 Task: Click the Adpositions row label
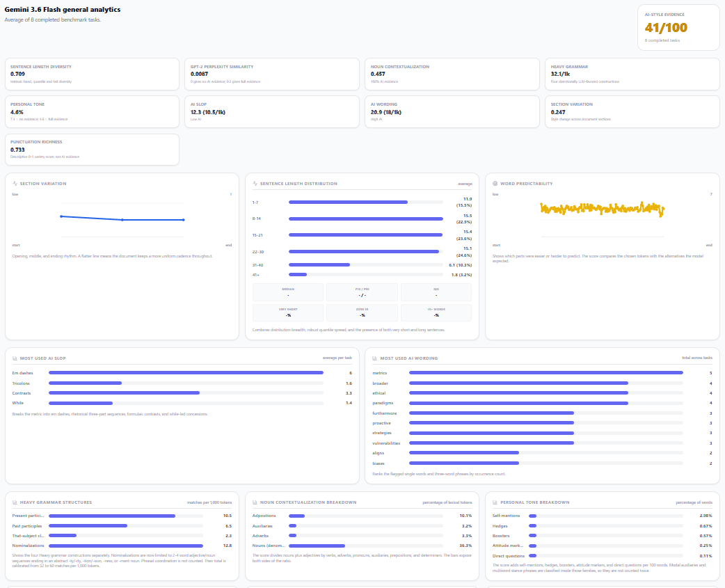point(264,516)
